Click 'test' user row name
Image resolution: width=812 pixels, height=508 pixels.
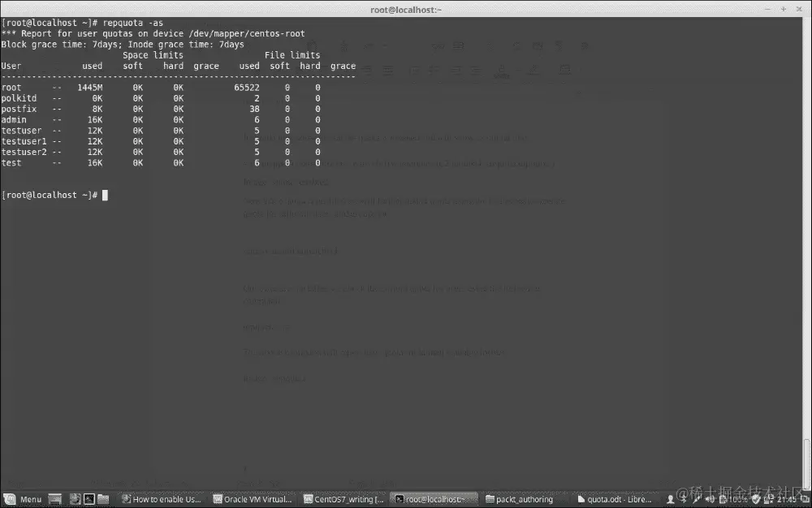tap(11, 163)
